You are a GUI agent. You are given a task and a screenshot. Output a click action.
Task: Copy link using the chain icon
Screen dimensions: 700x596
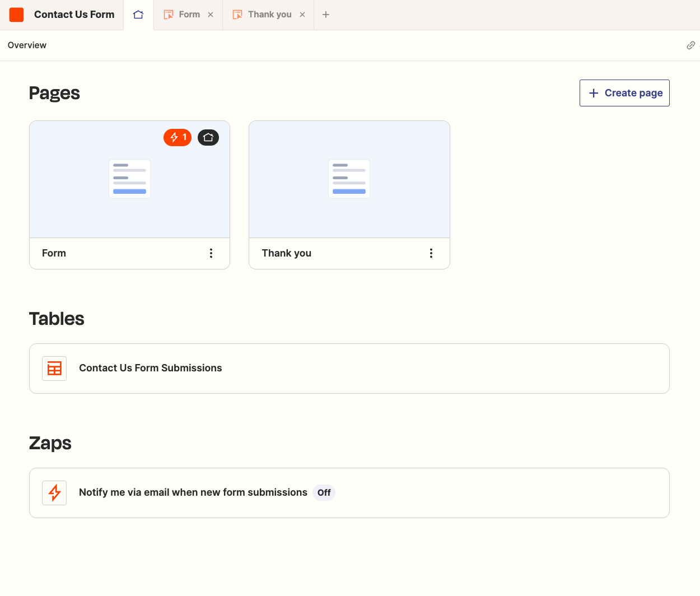tap(690, 45)
